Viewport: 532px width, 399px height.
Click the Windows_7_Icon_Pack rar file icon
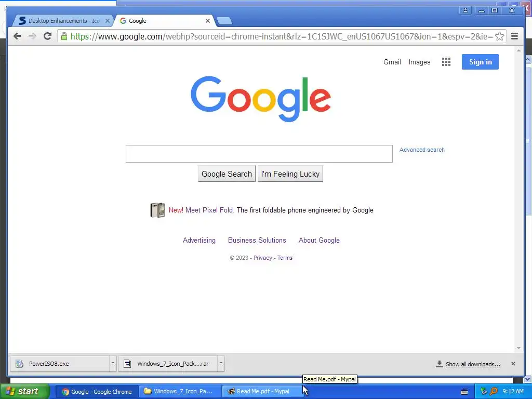point(127,364)
